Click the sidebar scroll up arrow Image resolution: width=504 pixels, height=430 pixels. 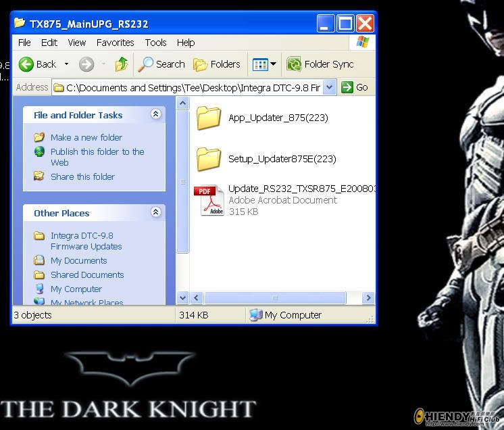coord(182,103)
